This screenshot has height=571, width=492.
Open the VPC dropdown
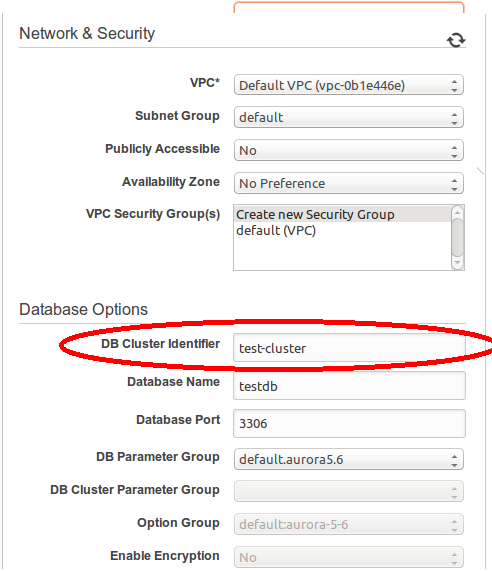pyautogui.click(x=349, y=85)
